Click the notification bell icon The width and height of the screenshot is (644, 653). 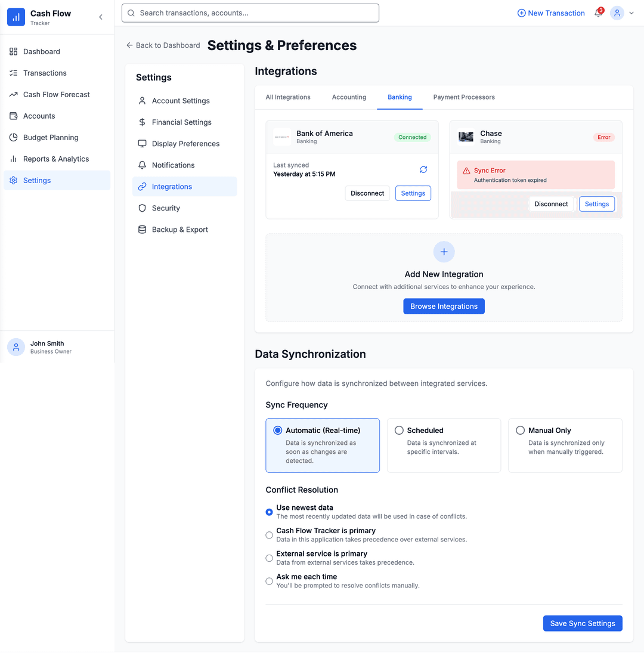click(x=598, y=13)
